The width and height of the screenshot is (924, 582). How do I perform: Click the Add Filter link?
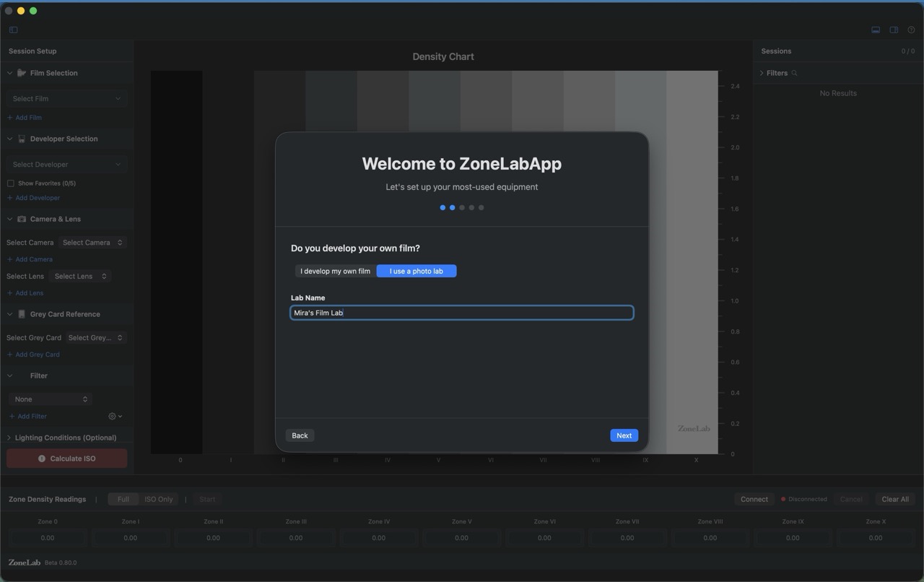[x=27, y=416]
